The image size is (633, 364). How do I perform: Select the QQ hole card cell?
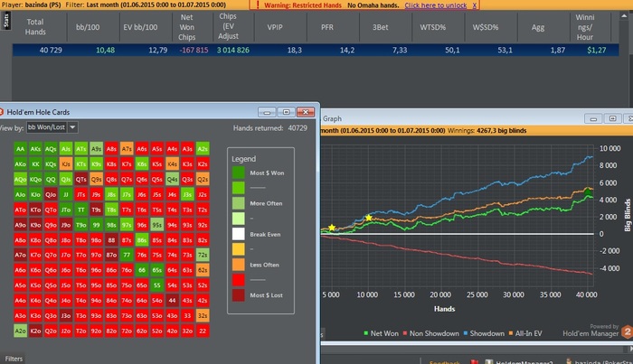51,179
